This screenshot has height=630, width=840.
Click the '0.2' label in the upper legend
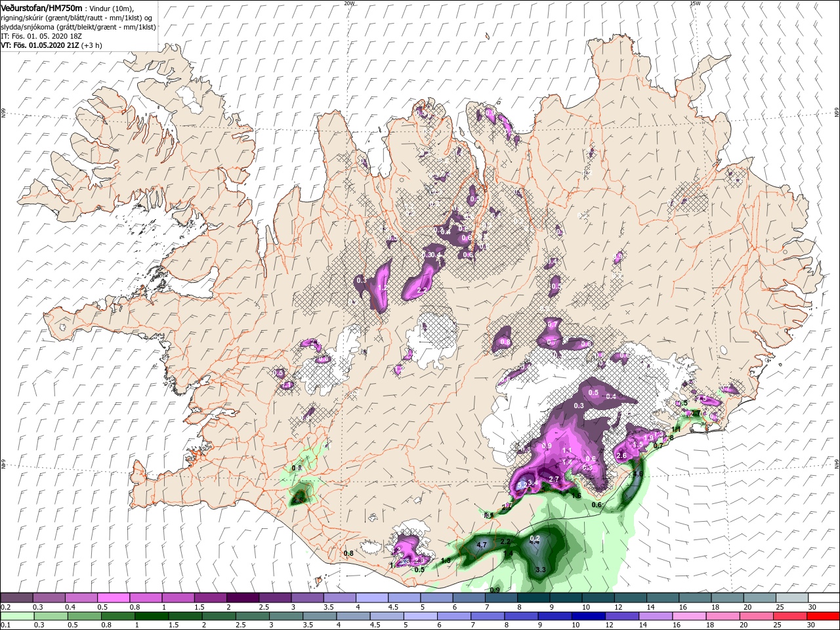point(5,607)
